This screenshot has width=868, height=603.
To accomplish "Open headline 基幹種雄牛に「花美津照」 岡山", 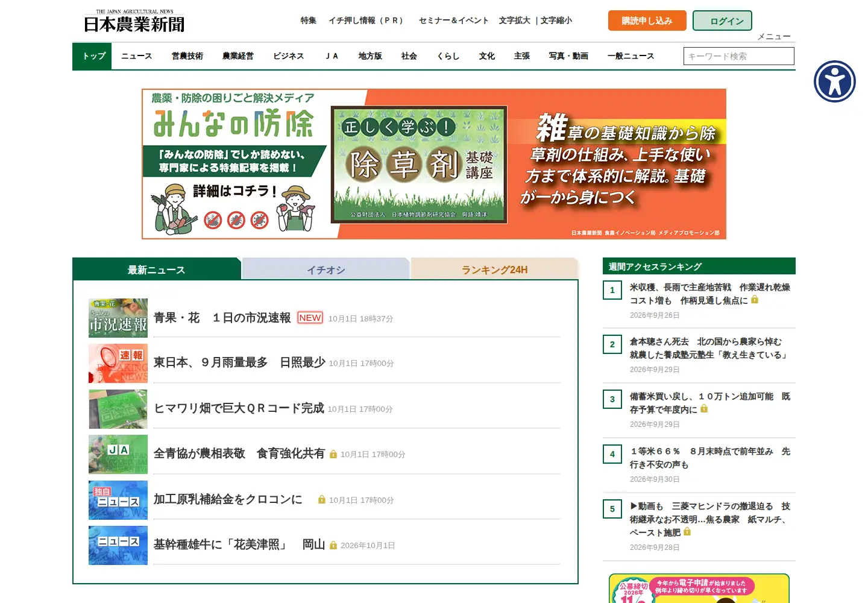I will (x=239, y=545).
